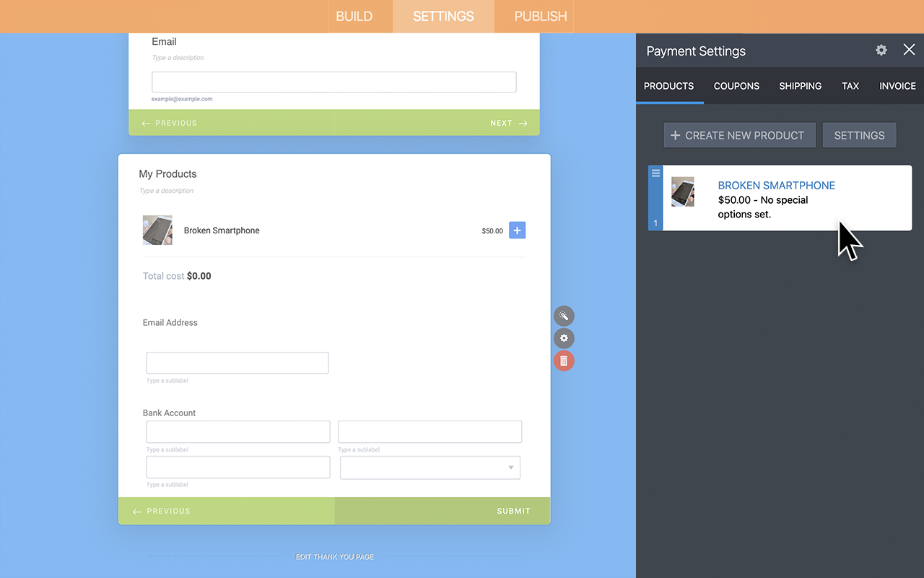Screen dimensions: 924x578
Task: Click the CREATE NEW PRODUCT button
Action: pos(739,135)
